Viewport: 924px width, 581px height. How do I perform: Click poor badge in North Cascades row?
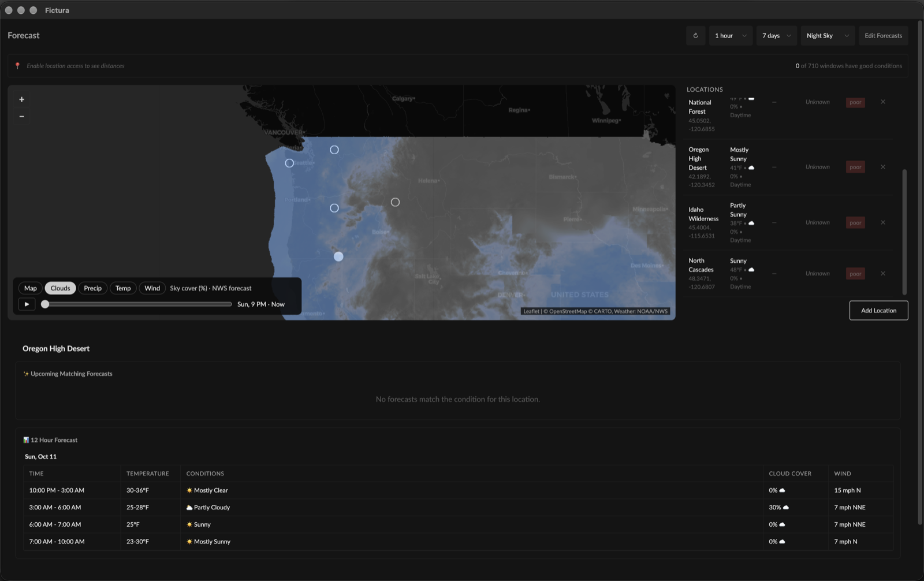[x=855, y=274]
